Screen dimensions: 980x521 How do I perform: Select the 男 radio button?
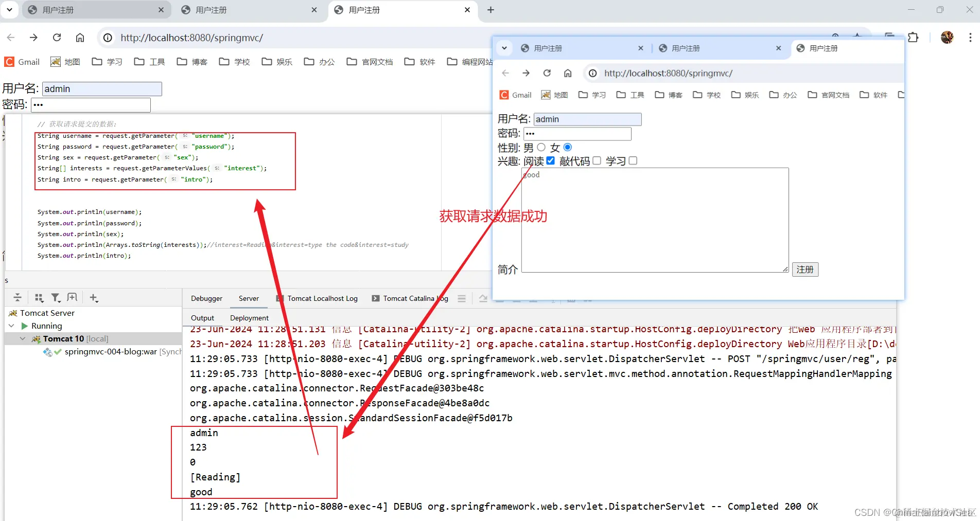pyautogui.click(x=541, y=147)
